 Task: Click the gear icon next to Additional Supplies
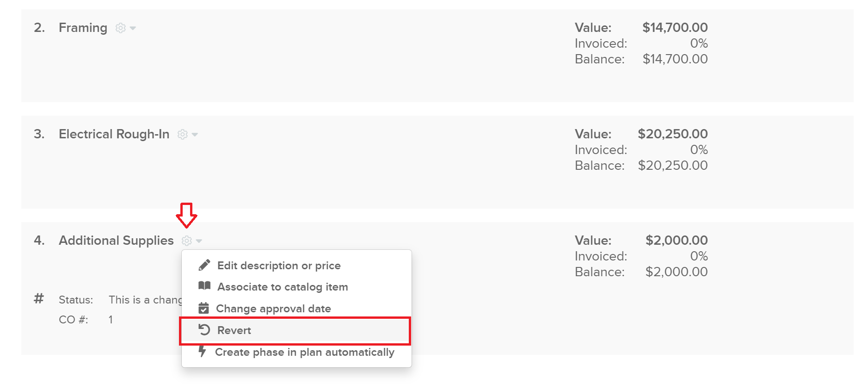(187, 241)
